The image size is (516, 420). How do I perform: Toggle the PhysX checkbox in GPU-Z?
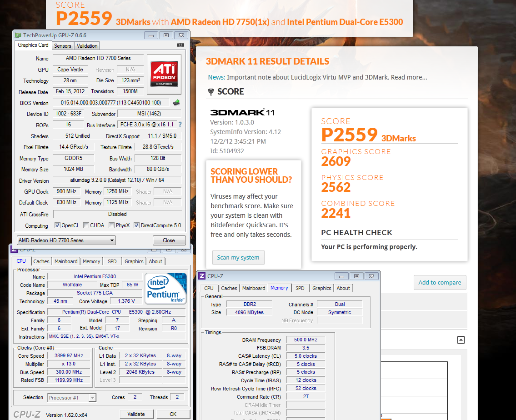(112, 225)
